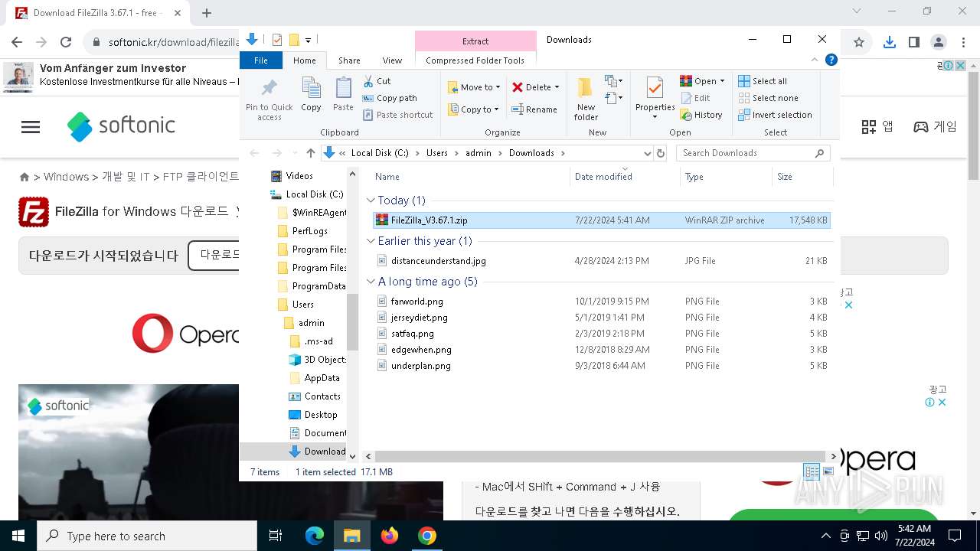Open Firefox from taskbar
The image size is (980, 551).
390,536
